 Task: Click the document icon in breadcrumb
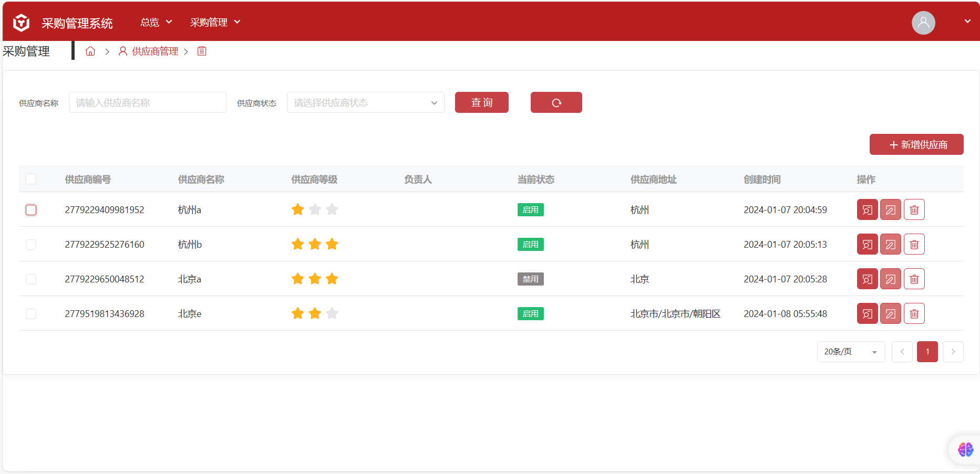(202, 51)
